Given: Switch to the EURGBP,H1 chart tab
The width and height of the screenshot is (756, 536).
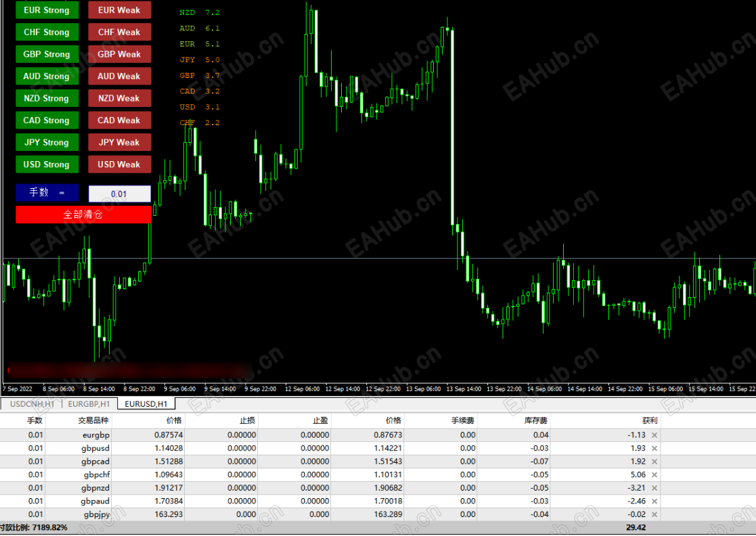Looking at the screenshot, I should (89, 404).
